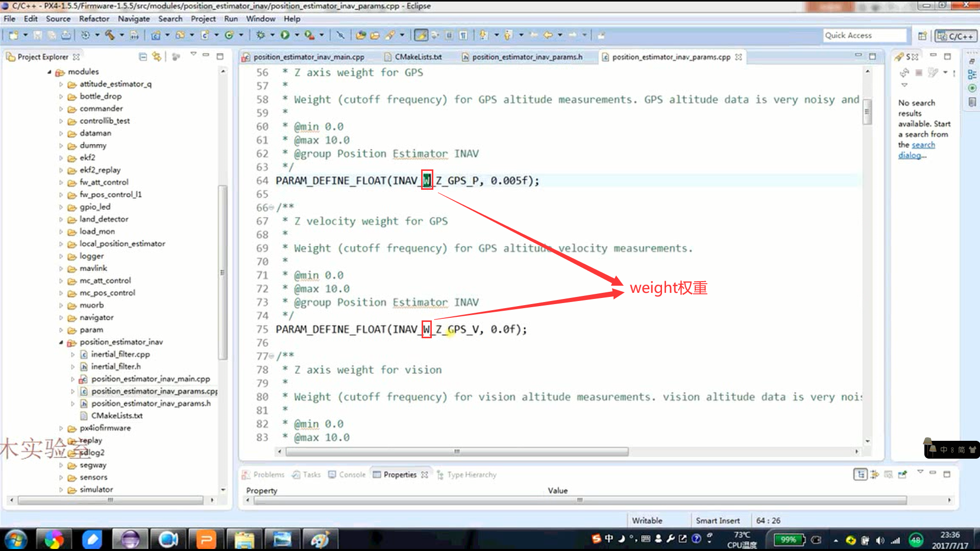Expand the ekf2 folder

tap(61, 158)
